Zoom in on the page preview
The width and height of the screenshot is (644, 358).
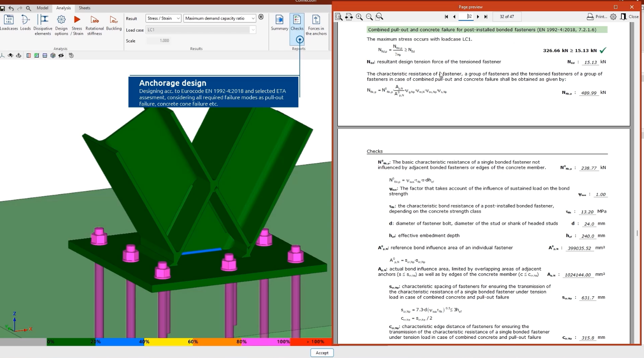(x=359, y=17)
